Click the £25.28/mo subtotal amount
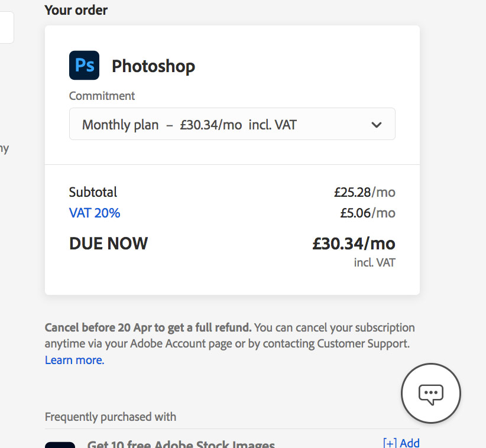The image size is (486, 448). coord(364,192)
